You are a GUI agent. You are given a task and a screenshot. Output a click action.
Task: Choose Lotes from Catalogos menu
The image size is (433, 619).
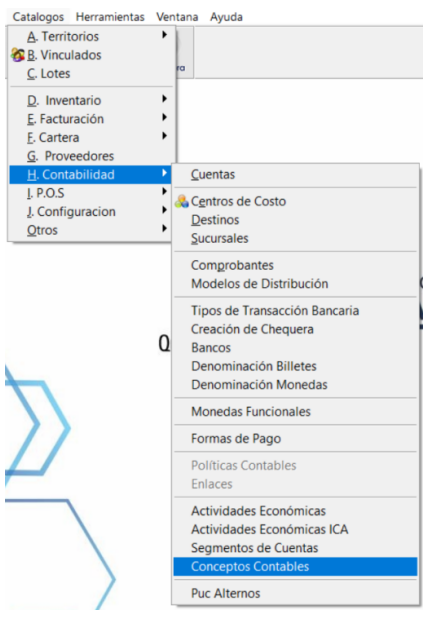coord(91,73)
